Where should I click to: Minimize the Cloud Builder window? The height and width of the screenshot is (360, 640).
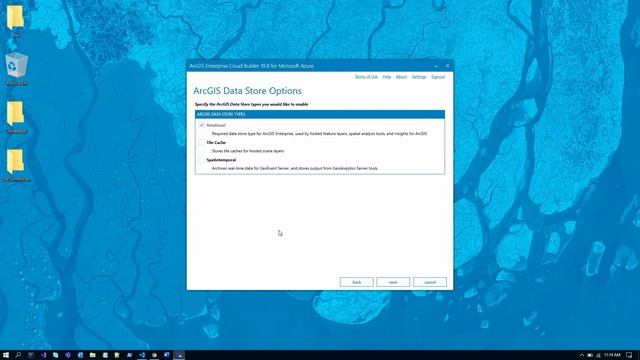click(x=436, y=66)
